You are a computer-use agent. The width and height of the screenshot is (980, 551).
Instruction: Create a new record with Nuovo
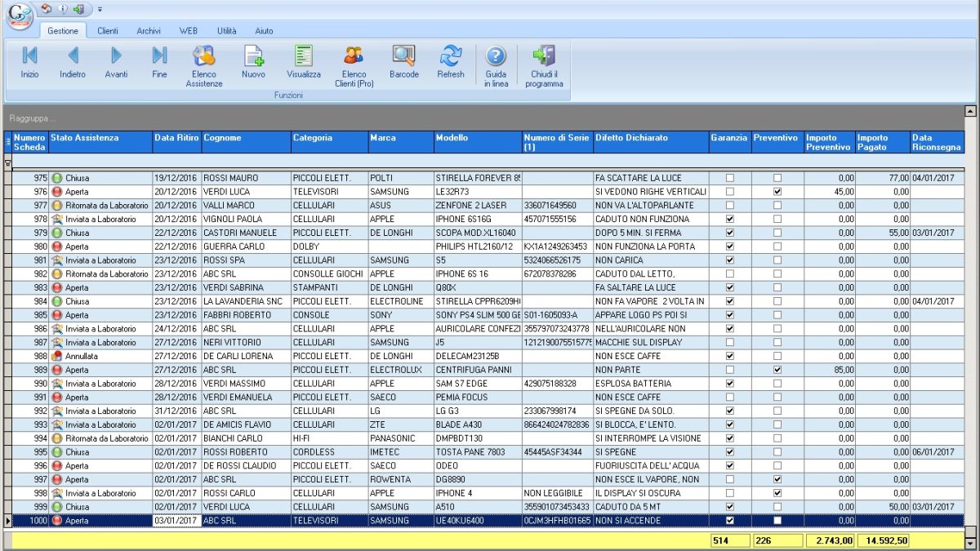[x=253, y=62]
